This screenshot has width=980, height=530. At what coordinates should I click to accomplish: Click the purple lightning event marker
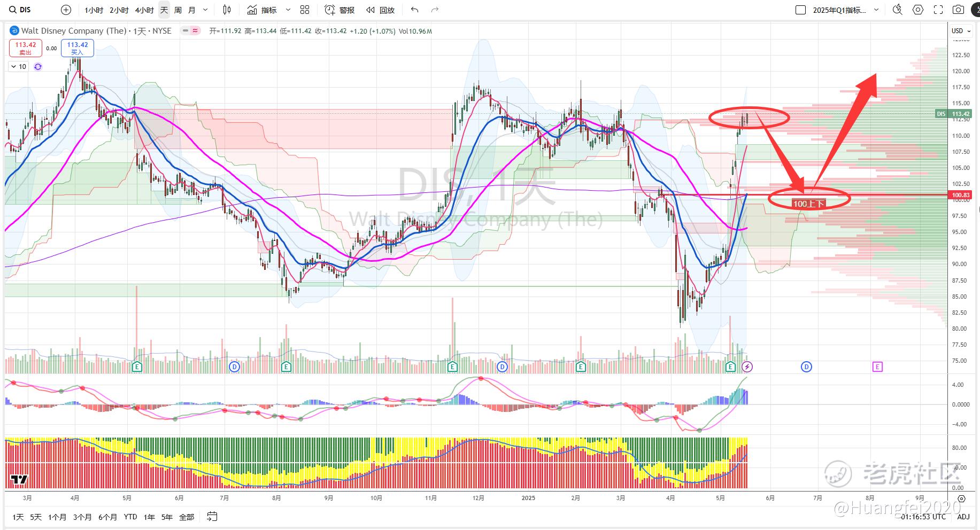pos(747,367)
